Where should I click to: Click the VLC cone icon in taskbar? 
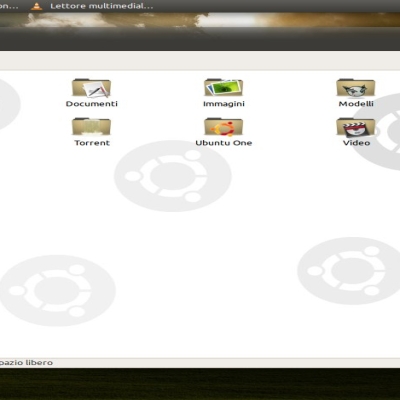click(36, 6)
